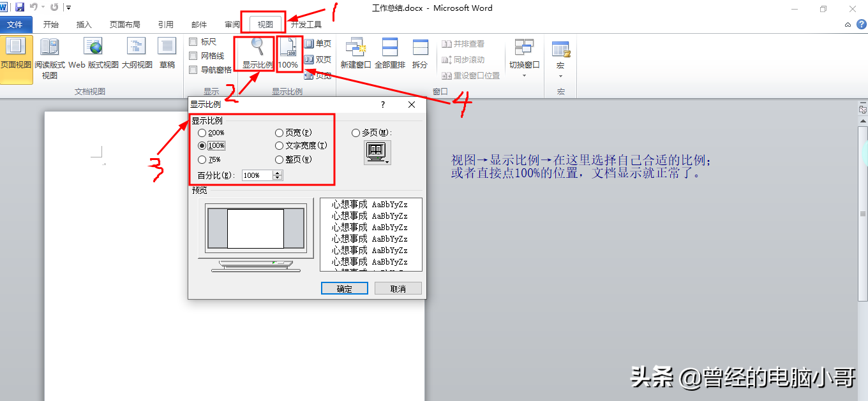The image size is (868, 401).
Task: Click the 100% zoom ribbon button
Action: click(x=288, y=54)
